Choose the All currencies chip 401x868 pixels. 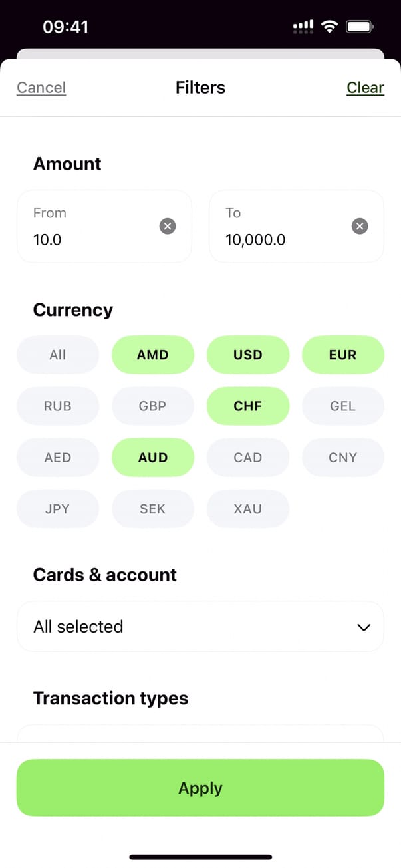pyautogui.click(x=58, y=355)
